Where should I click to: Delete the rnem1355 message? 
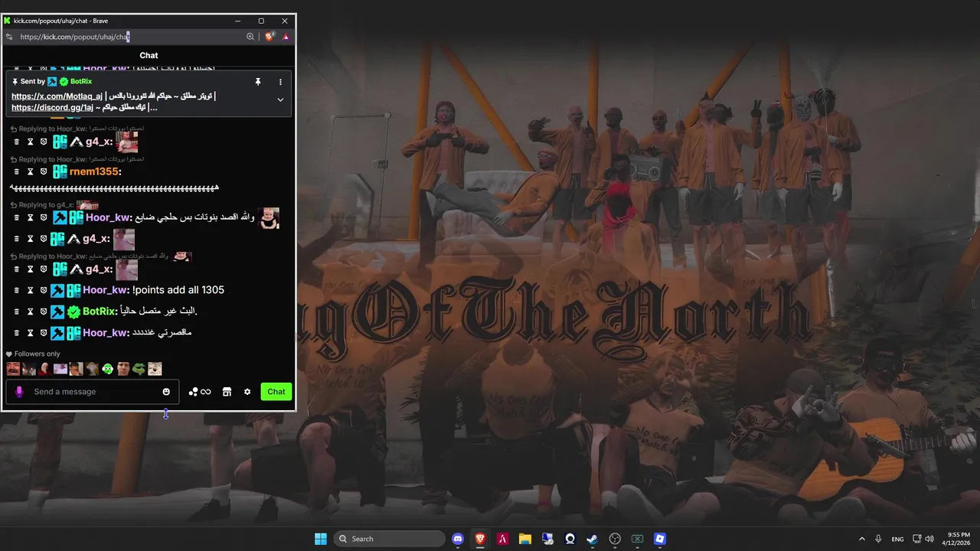tap(16, 172)
